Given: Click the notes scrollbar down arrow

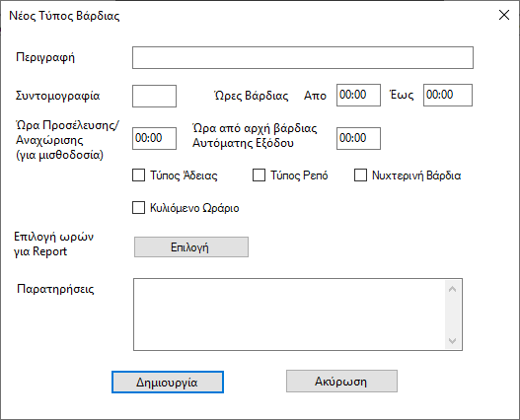Looking at the screenshot, I should coord(452,340).
